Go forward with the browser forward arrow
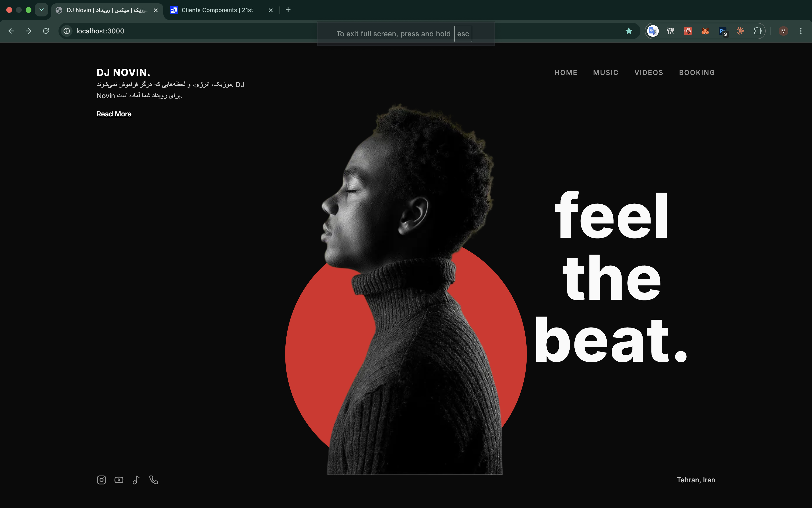Screen dimensions: 812x508 (x=29, y=31)
